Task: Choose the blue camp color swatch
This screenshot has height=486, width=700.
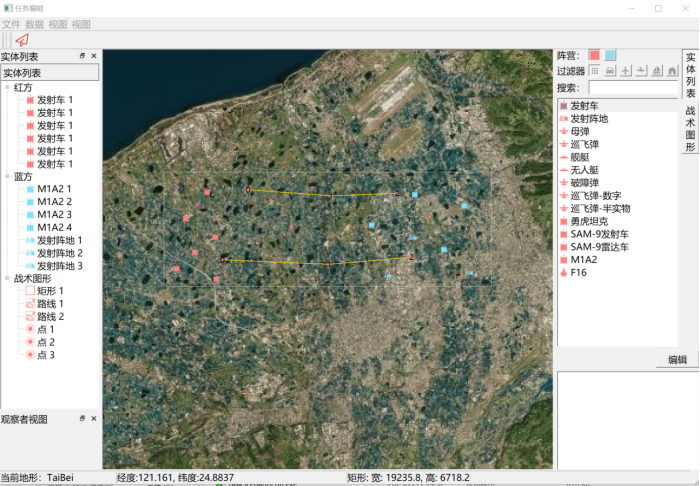Action: tap(610, 55)
